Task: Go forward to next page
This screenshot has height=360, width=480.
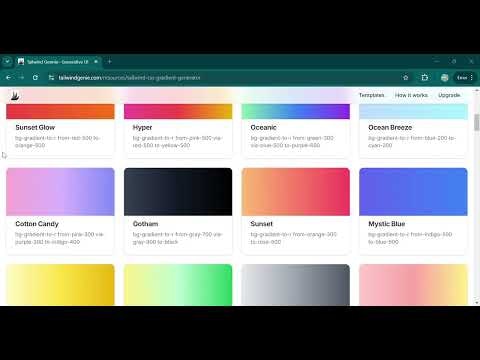Action: (22, 78)
